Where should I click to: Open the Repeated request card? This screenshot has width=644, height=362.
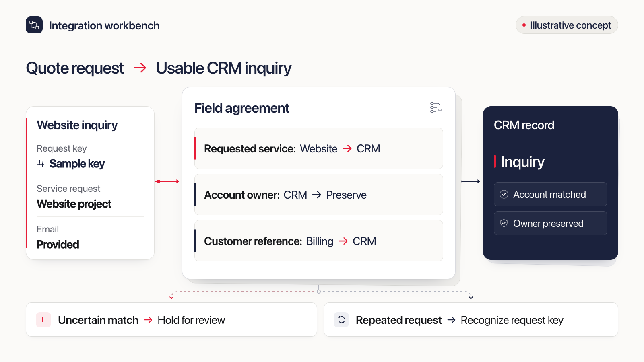pos(471,320)
